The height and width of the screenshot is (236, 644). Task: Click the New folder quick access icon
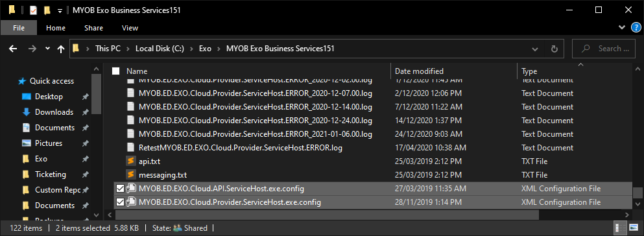(x=47, y=10)
